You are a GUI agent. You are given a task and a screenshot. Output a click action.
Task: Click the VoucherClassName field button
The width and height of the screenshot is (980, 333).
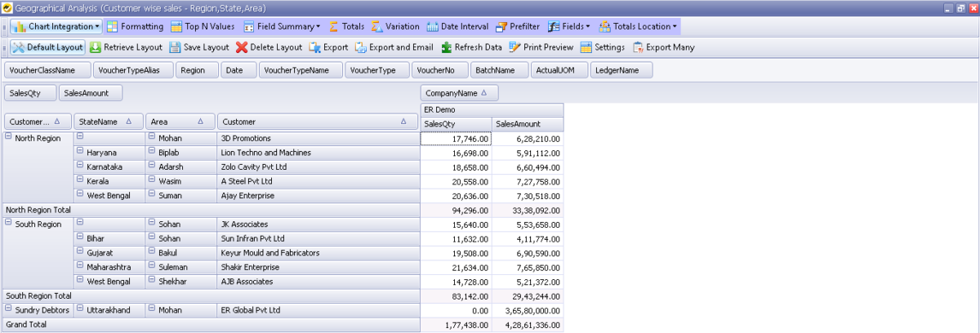pyautogui.click(x=47, y=70)
